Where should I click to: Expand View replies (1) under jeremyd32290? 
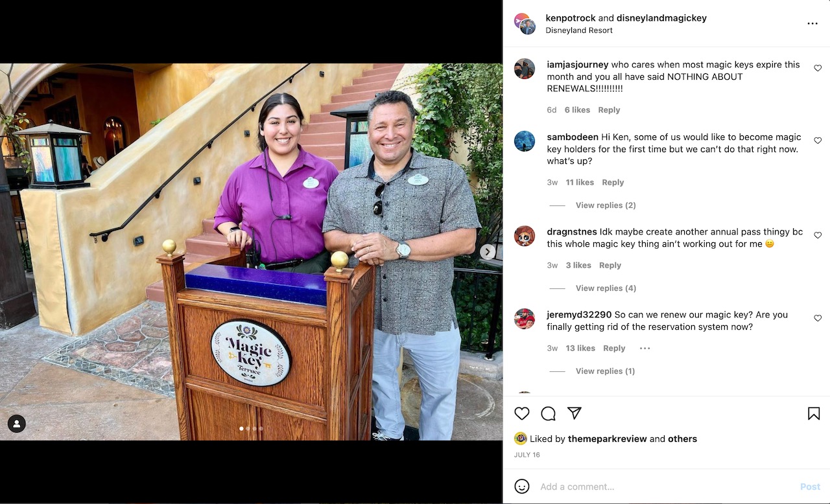pos(605,371)
